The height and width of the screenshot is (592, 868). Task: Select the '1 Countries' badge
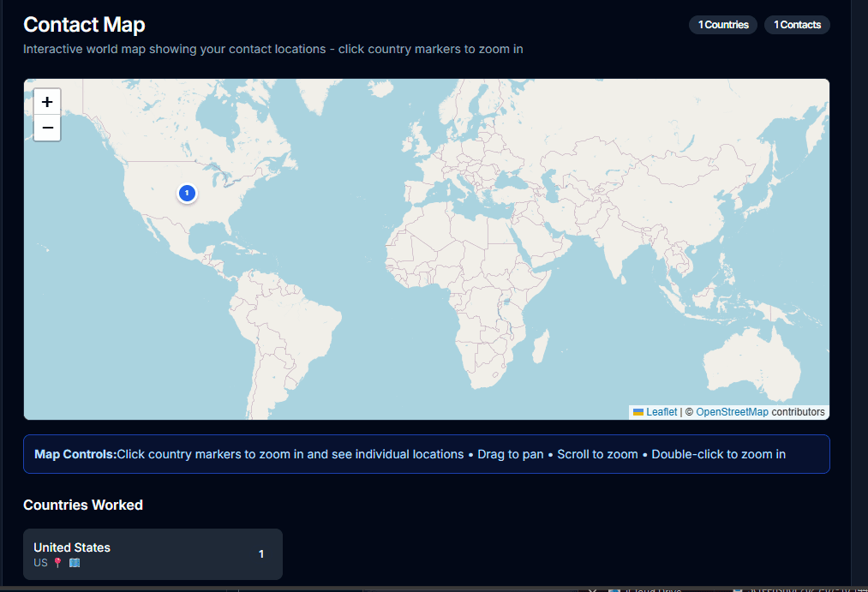pos(723,25)
